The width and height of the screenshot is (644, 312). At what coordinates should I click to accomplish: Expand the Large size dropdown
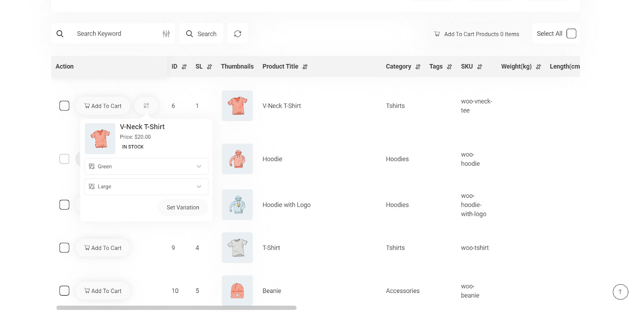pos(146,187)
